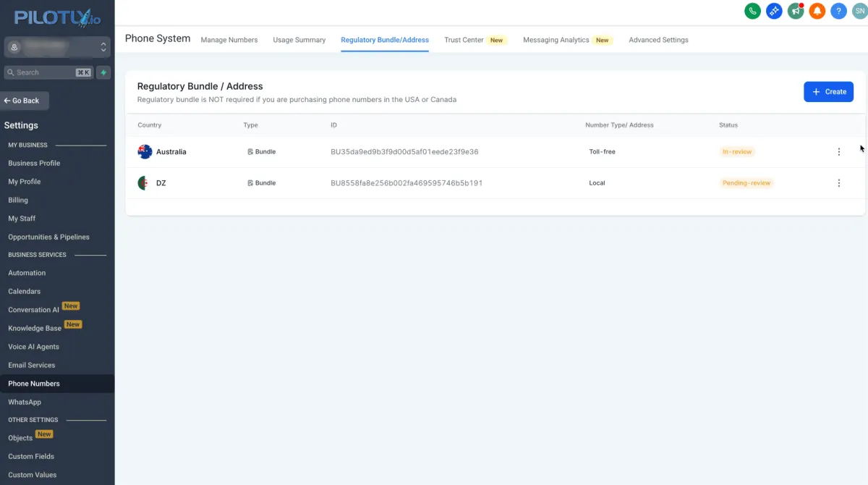Screen dimensions: 868x485
Task: Select WhatsApp from settings sidebar
Action: click(x=25, y=402)
